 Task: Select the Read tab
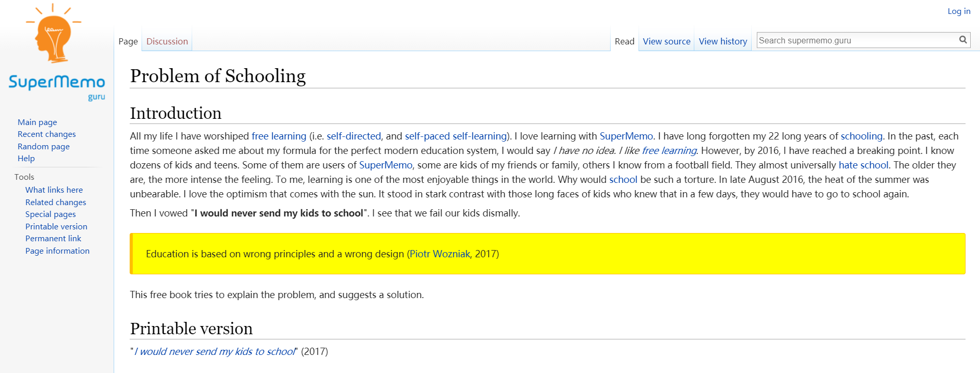625,41
